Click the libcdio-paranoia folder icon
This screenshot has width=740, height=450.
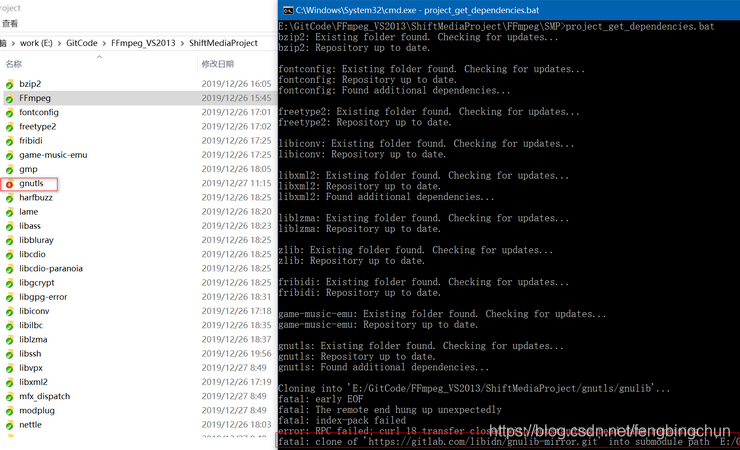(x=9, y=269)
